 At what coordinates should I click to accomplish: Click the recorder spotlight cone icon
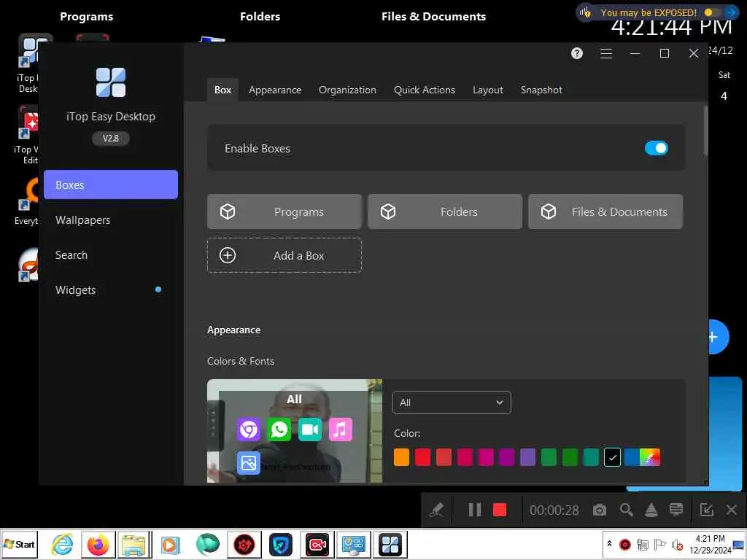coord(651,510)
